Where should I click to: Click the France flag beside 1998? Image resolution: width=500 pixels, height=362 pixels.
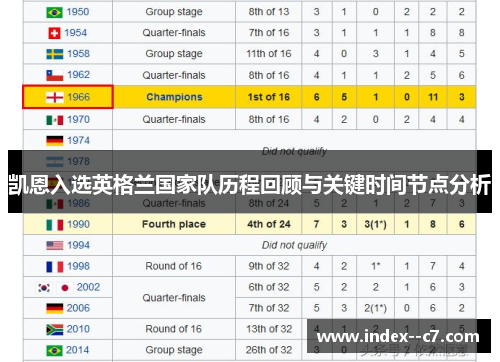coord(54,267)
